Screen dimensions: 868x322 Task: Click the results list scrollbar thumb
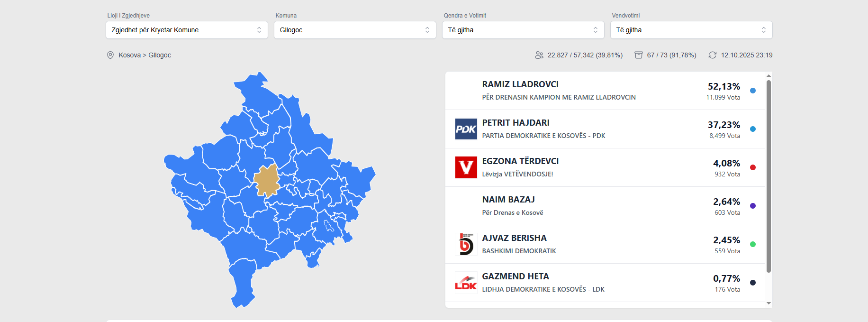tap(769, 175)
